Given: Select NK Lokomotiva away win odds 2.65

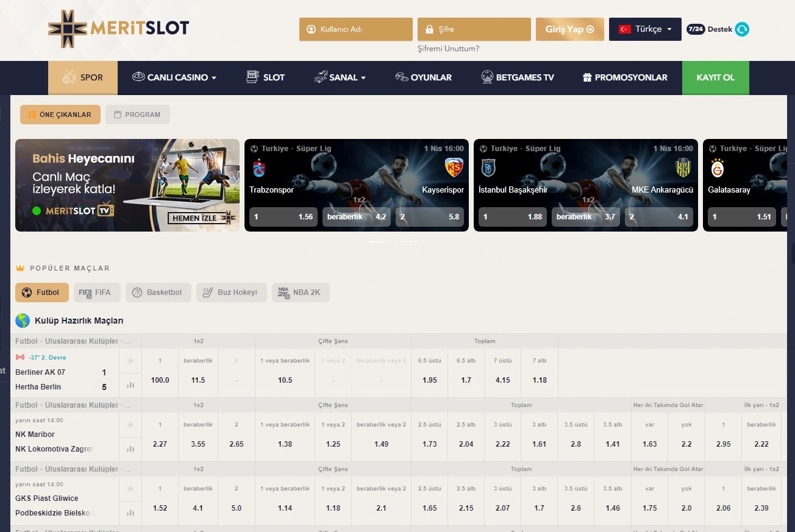Looking at the screenshot, I should click(x=237, y=437).
